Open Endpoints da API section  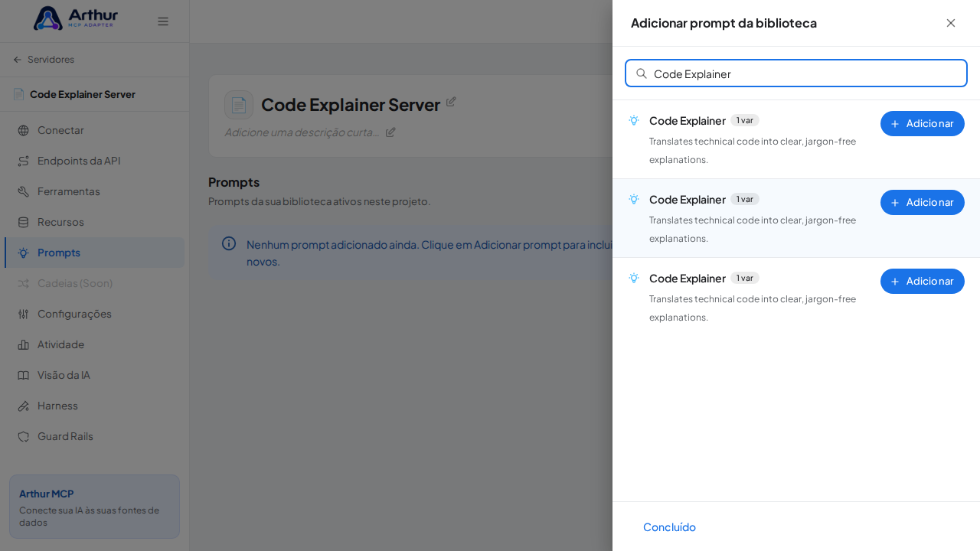pos(94,161)
